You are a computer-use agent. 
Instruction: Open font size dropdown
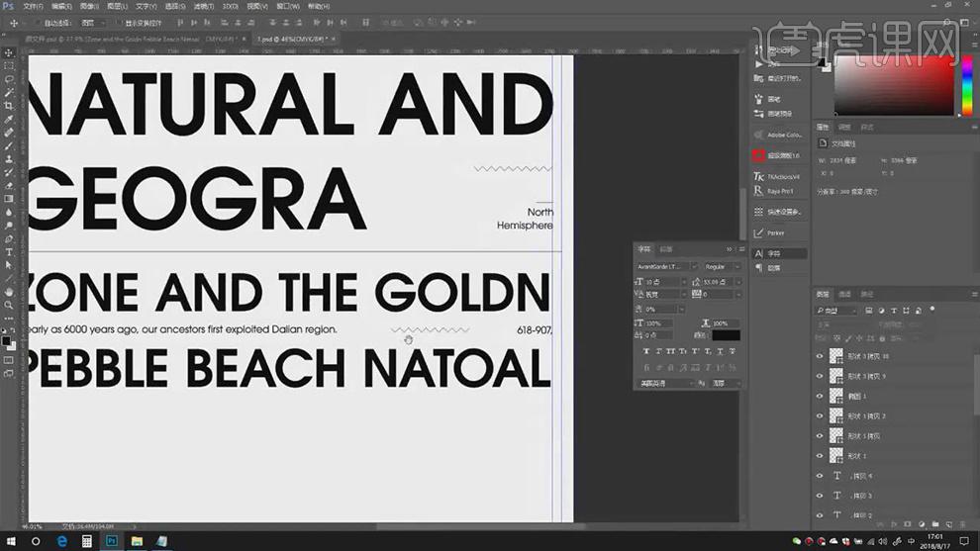click(x=684, y=282)
